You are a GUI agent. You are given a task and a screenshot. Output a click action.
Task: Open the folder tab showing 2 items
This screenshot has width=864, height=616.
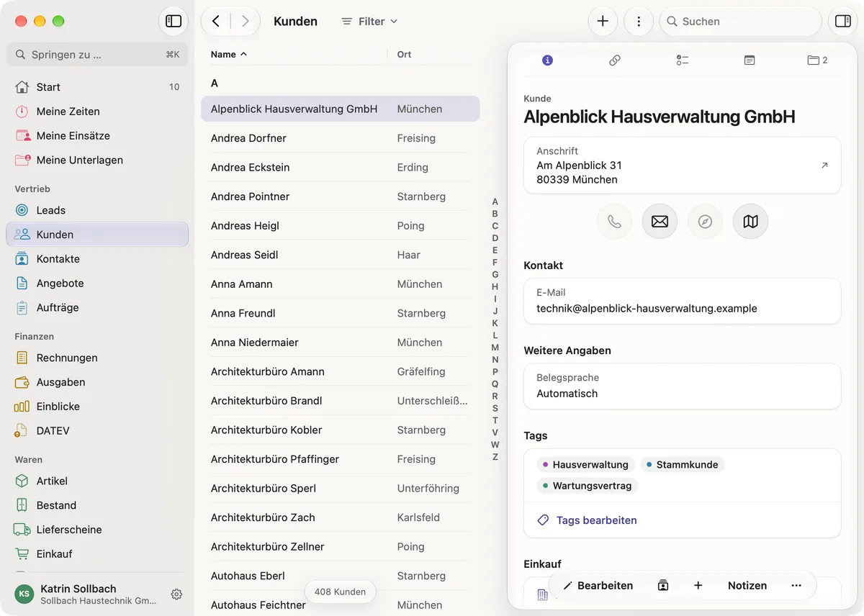point(817,60)
